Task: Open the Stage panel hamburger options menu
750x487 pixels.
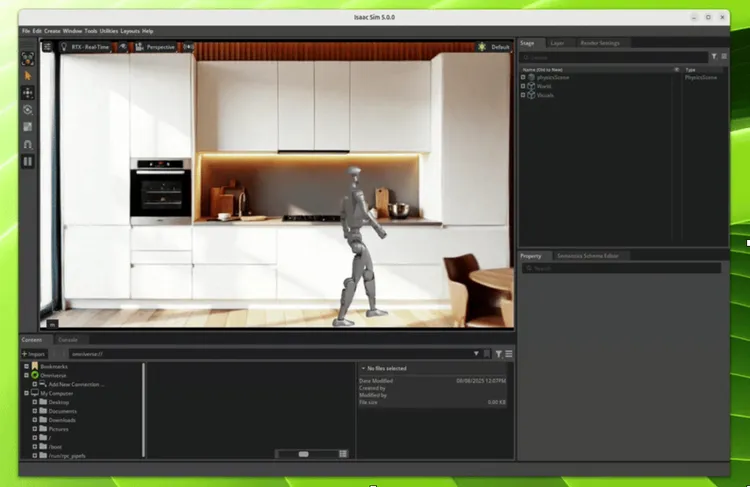Action: 723,58
